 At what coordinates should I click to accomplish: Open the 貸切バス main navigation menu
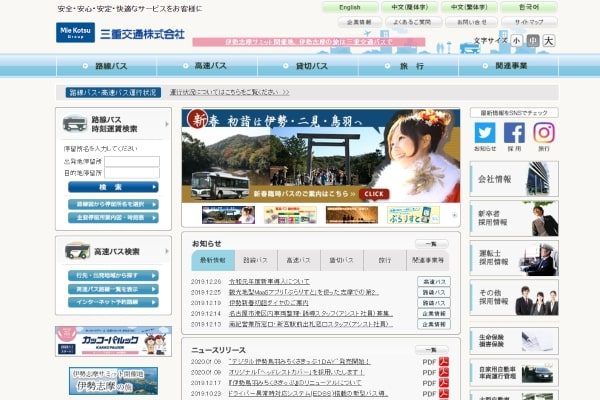pyautogui.click(x=308, y=66)
